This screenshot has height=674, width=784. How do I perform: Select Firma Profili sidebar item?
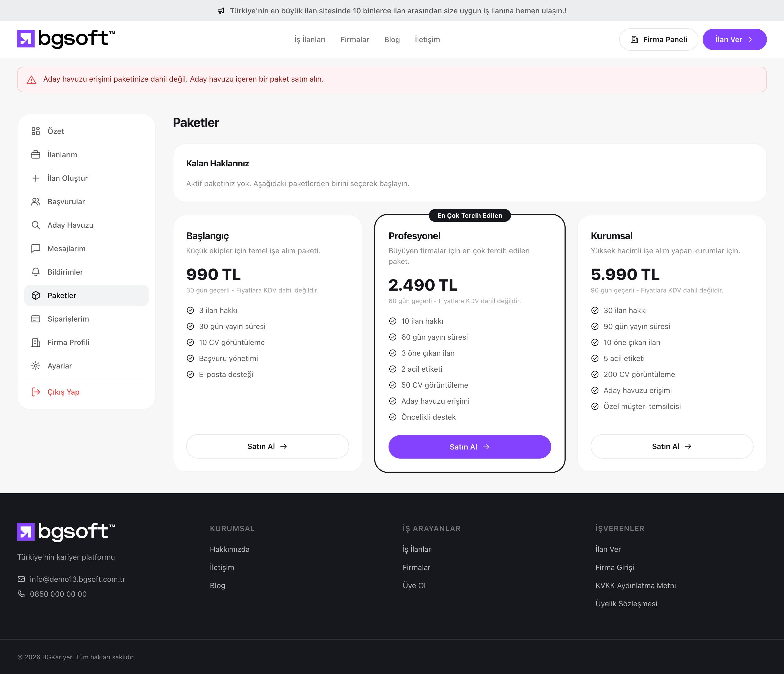pyautogui.click(x=86, y=342)
